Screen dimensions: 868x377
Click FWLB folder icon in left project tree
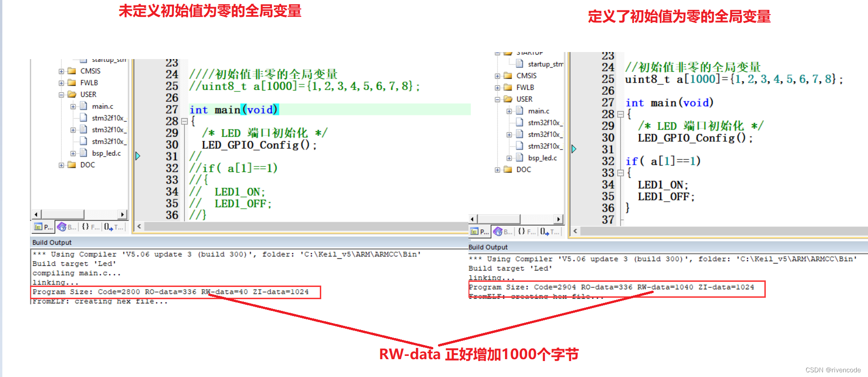coord(72,83)
